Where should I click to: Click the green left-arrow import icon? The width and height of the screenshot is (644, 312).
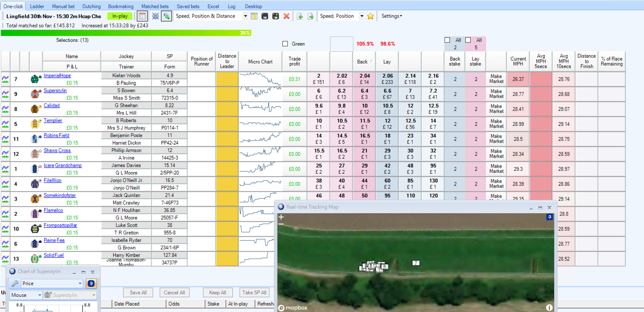300,16
